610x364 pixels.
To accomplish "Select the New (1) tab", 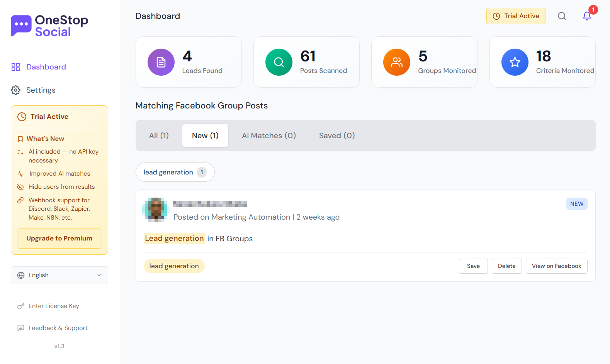I will 205,135.
